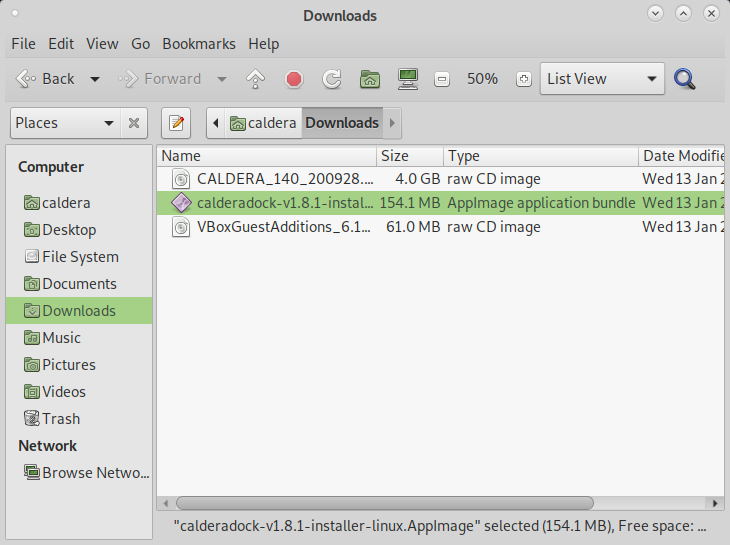Screen dimensions: 730x545
Task: Open the Home folder toolbar icon
Action: click(370, 79)
